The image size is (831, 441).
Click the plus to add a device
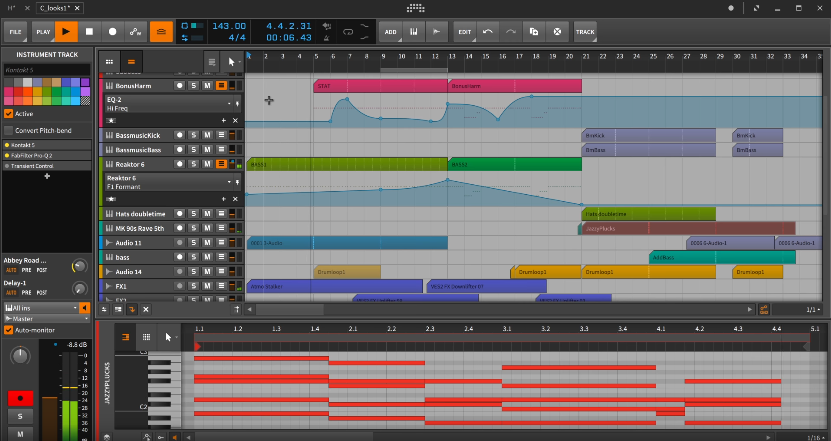(x=47, y=176)
